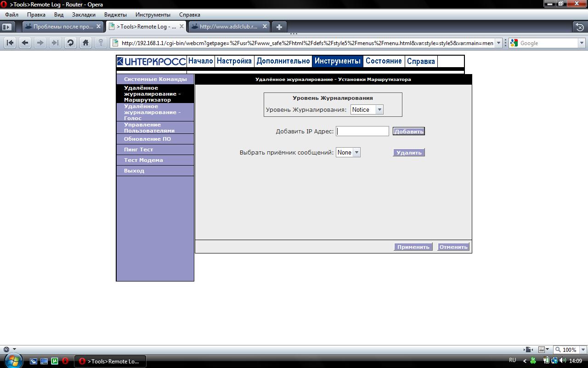The width and height of the screenshot is (588, 368).
Task: Click the Применить button
Action: [x=413, y=247]
